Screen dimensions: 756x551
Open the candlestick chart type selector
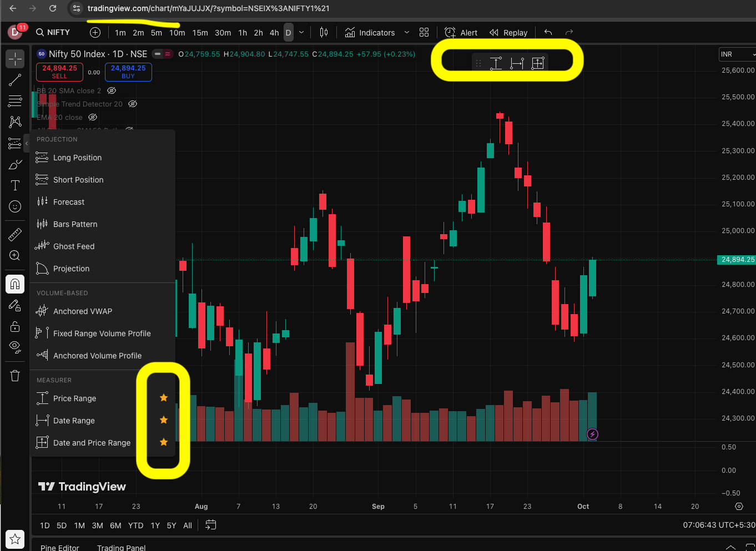click(324, 33)
